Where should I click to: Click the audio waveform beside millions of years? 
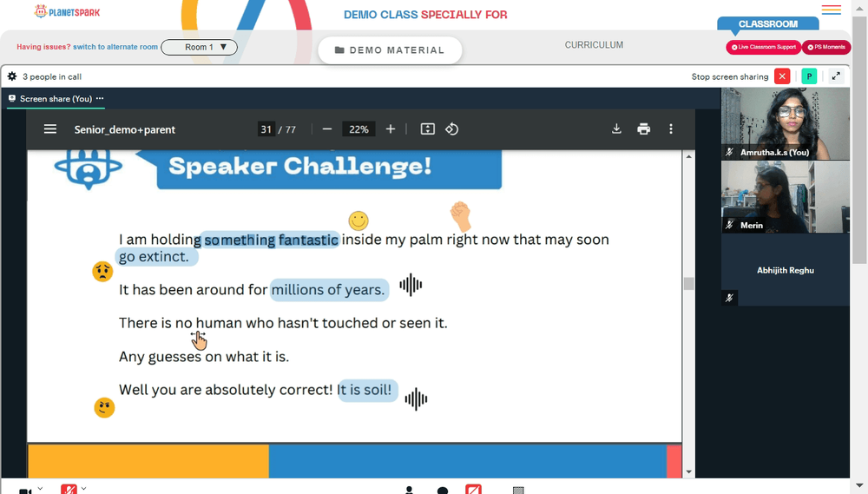tap(411, 286)
